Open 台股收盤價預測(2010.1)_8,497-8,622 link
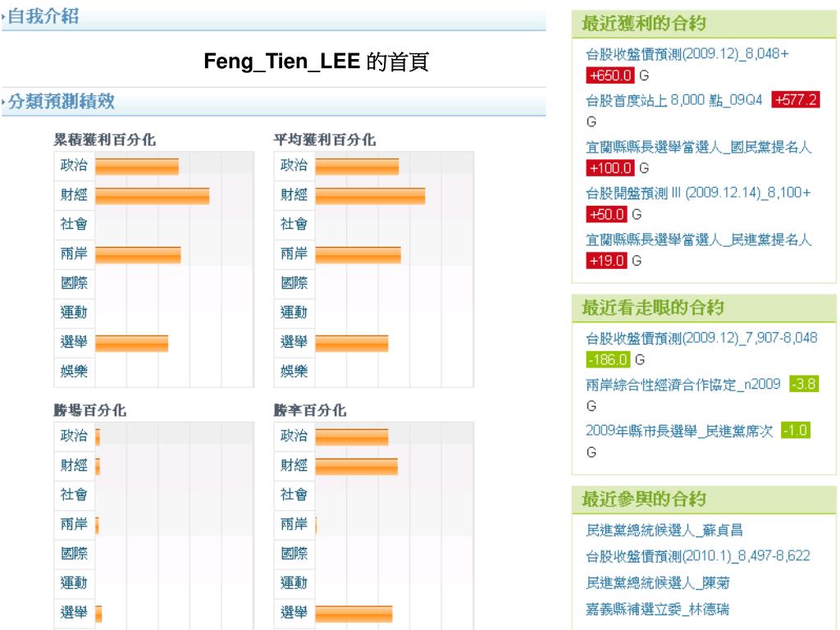Viewport: 840px width, 630px height. pos(697,556)
